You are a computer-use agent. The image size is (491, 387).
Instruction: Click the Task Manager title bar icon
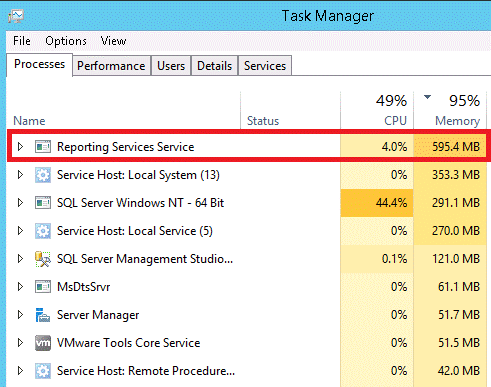[x=16, y=16]
